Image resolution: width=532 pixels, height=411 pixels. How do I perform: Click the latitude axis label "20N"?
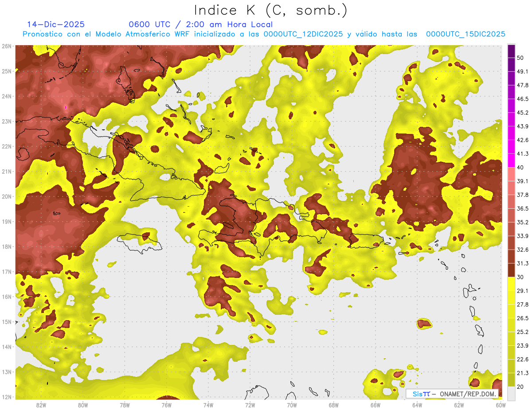[7, 196]
